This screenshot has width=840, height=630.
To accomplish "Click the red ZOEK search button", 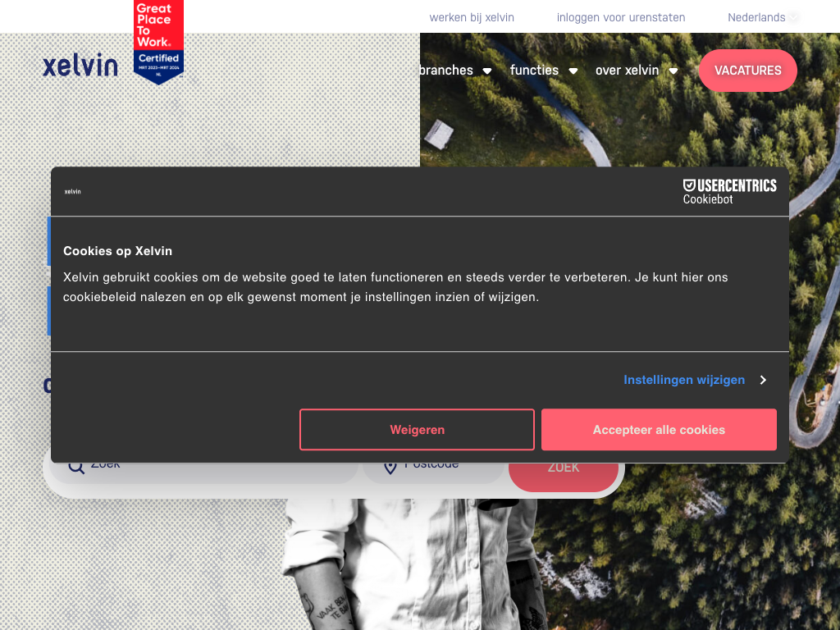I will tap(564, 473).
